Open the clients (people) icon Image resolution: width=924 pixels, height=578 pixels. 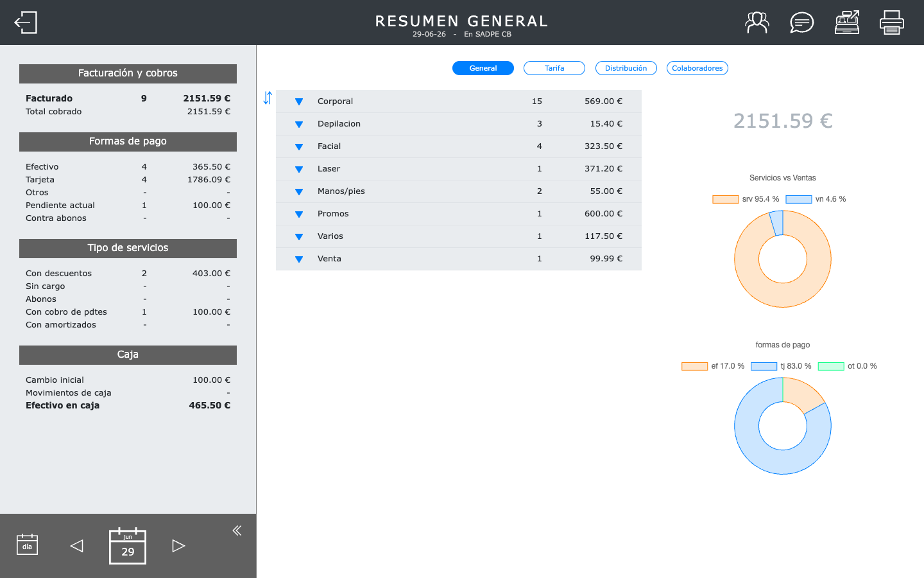[x=757, y=22]
